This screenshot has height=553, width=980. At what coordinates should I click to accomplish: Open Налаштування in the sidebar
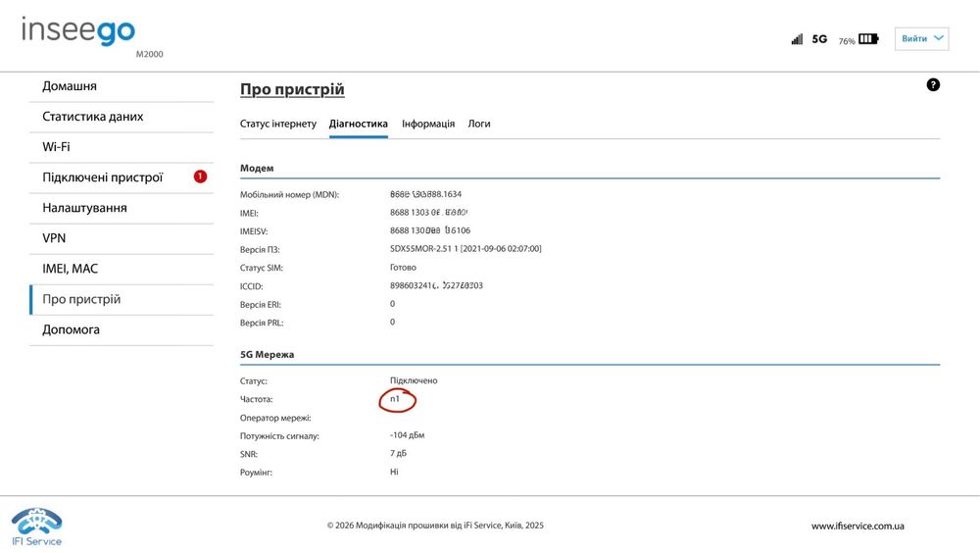point(122,208)
